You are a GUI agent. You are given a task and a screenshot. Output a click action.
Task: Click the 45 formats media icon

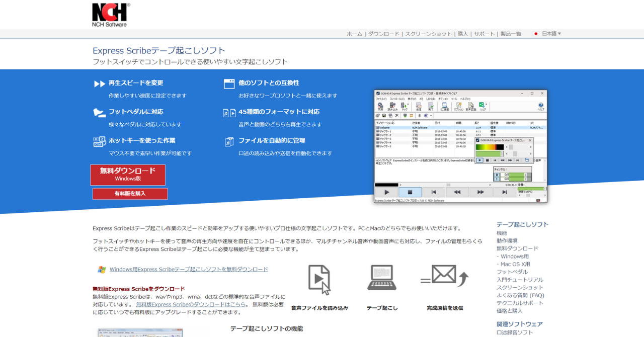point(229,113)
